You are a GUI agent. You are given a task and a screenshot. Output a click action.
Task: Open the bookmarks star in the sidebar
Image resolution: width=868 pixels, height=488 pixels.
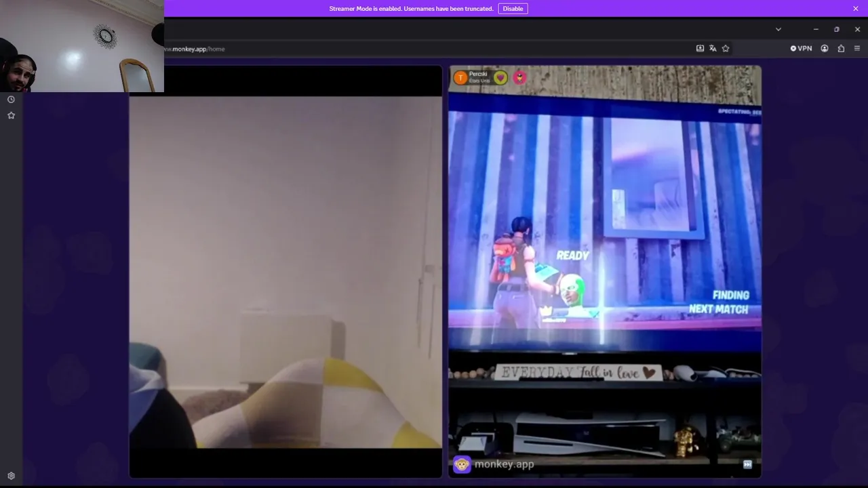click(11, 116)
